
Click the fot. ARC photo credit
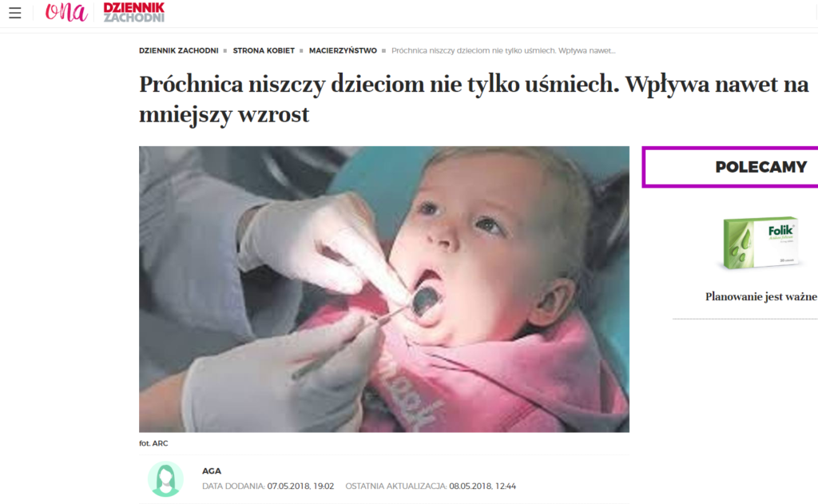153,443
